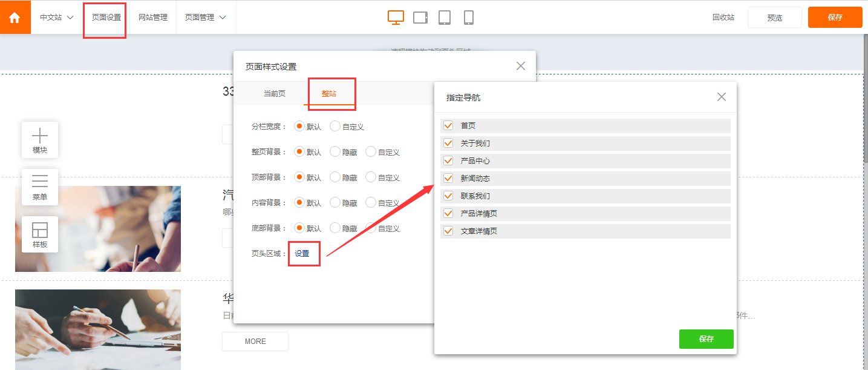Switch to mobile phone view icon
The width and height of the screenshot is (868, 370).
coord(468,18)
